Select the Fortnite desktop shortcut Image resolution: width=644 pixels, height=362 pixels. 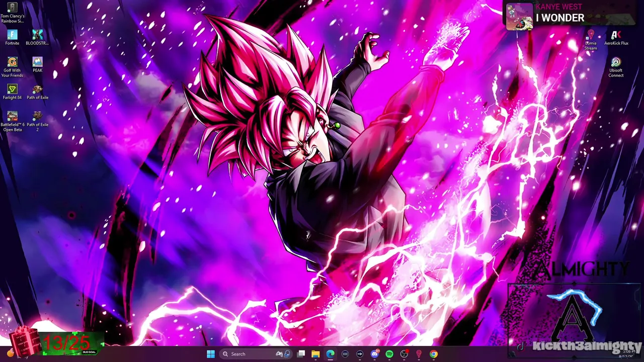coord(12,38)
